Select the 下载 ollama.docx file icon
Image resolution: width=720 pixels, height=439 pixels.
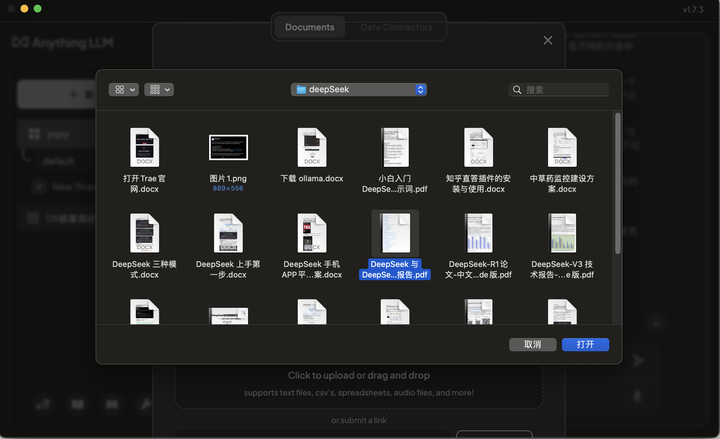(x=312, y=147)
